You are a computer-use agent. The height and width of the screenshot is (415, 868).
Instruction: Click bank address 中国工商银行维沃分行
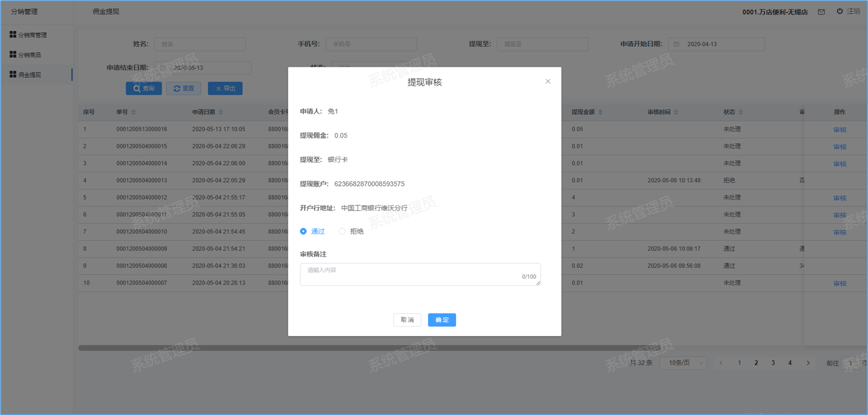tap(374, 208)
